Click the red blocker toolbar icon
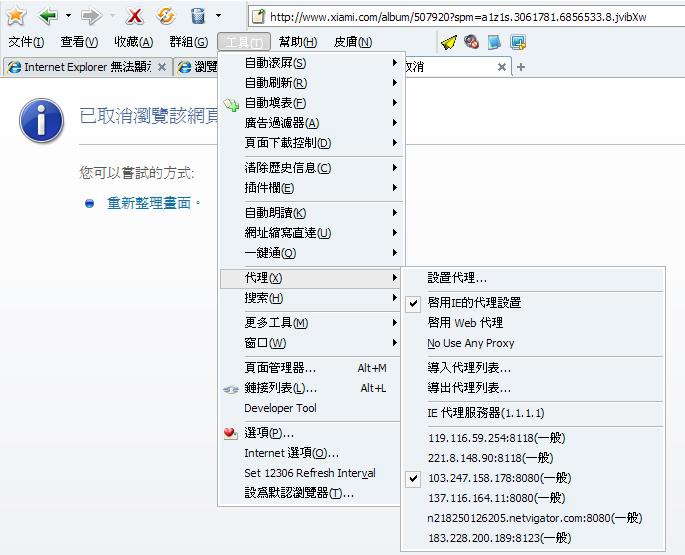The width and height of the screenshot is (685, 555). 471,42
